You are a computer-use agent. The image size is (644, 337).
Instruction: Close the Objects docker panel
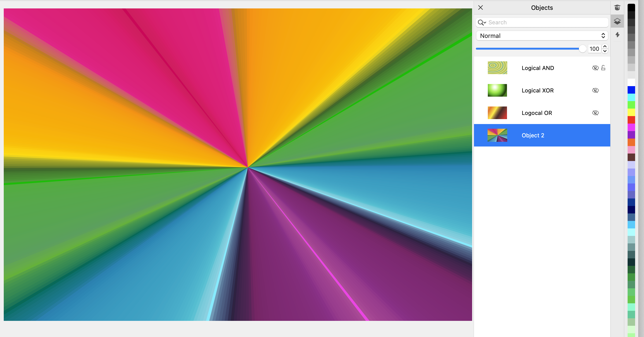480,7
